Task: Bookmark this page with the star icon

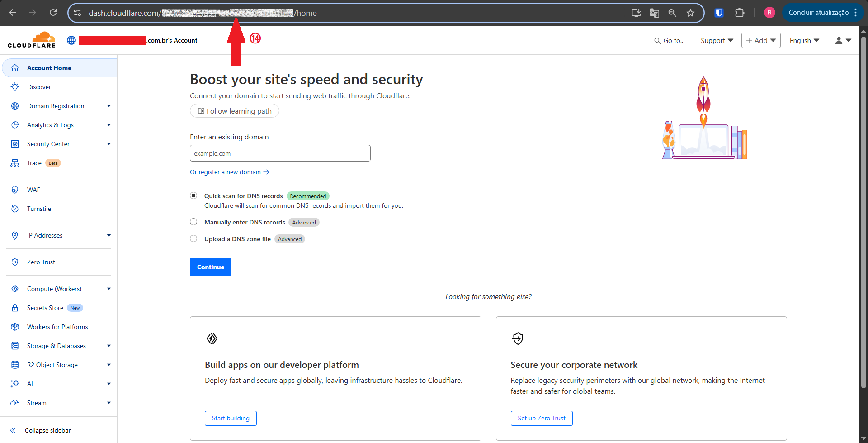Action: 690,13
